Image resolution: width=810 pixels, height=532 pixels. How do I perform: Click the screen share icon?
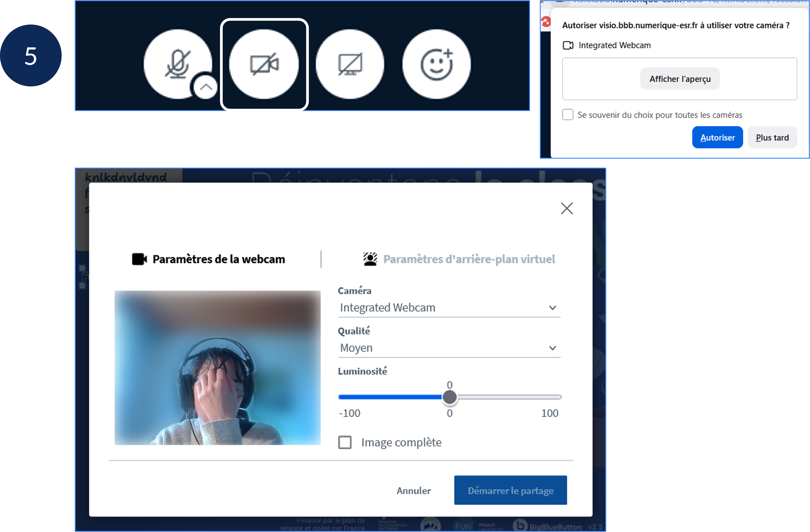point(350,64)
